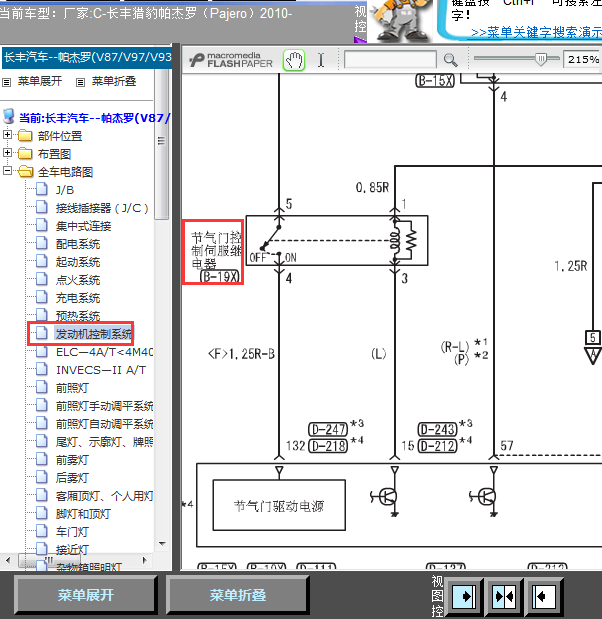Open the INVECS—II A/T diagram
This screenshot has width=602, height=619.
coord(101,370)
